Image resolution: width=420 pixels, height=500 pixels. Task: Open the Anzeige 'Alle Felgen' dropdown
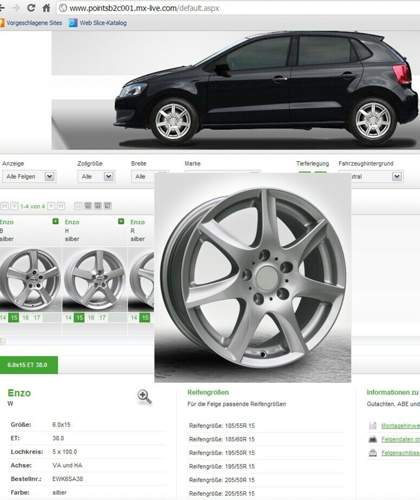(x=29, y=176)
